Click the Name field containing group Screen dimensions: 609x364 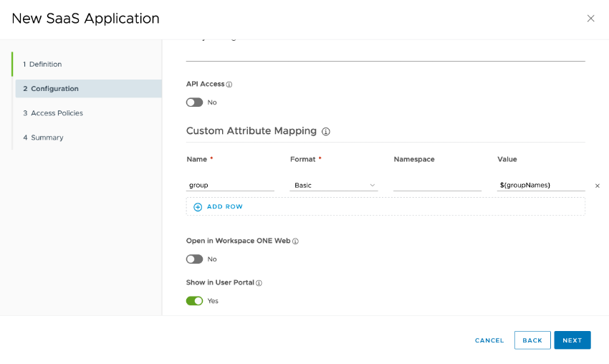click(230, 186)
